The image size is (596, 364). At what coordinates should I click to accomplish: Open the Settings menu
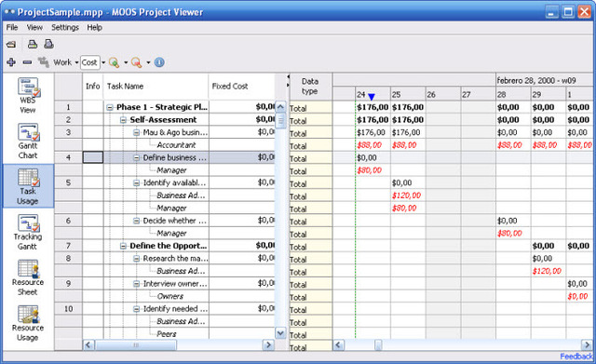click(x=65, y=27)
